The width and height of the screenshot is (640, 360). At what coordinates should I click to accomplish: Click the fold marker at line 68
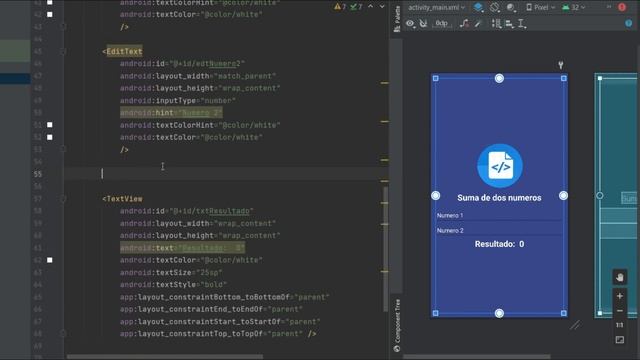(63, 333)
